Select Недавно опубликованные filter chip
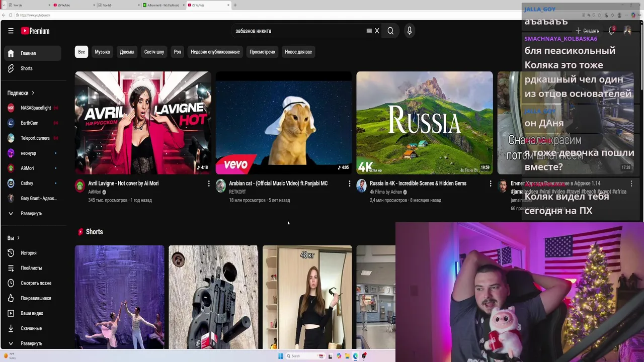This screenshot has width=644, height=362. [215, 52]
